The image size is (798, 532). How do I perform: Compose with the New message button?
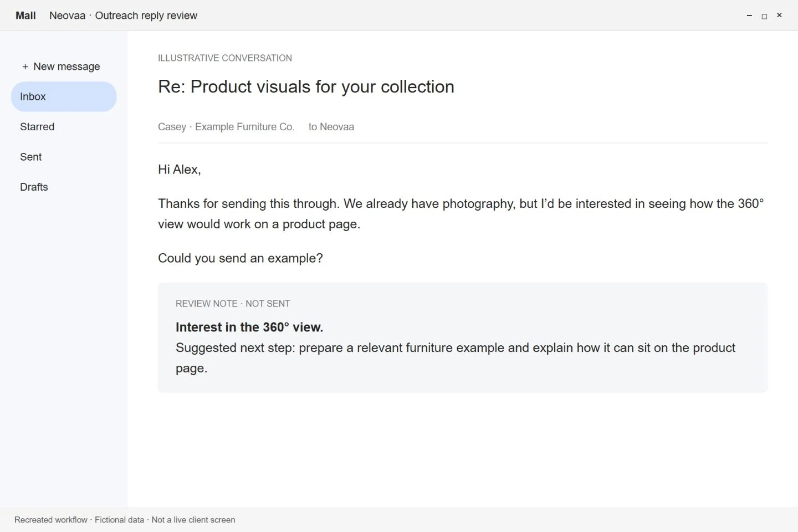[61, 66]
